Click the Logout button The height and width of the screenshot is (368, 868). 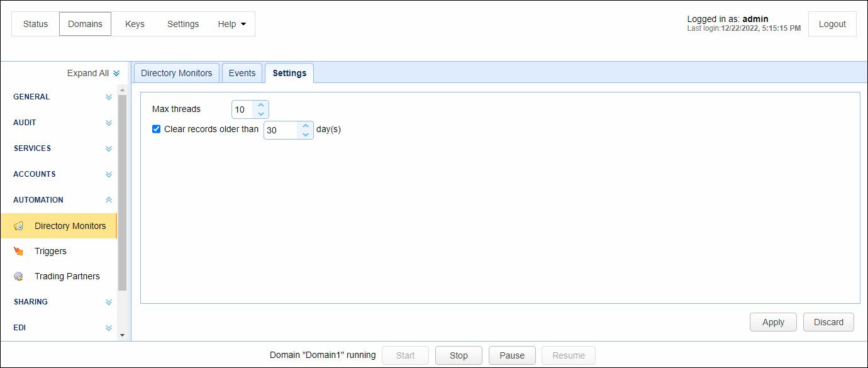click(832, 24)
